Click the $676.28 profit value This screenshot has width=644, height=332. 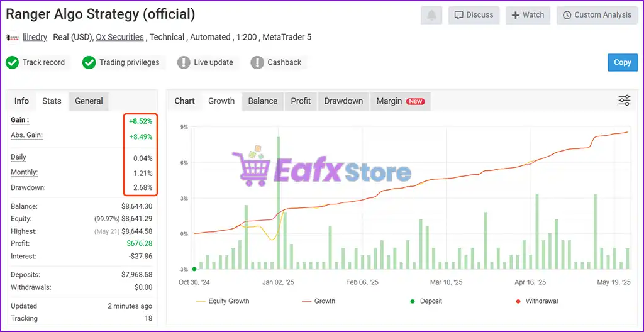coord(139,243)
